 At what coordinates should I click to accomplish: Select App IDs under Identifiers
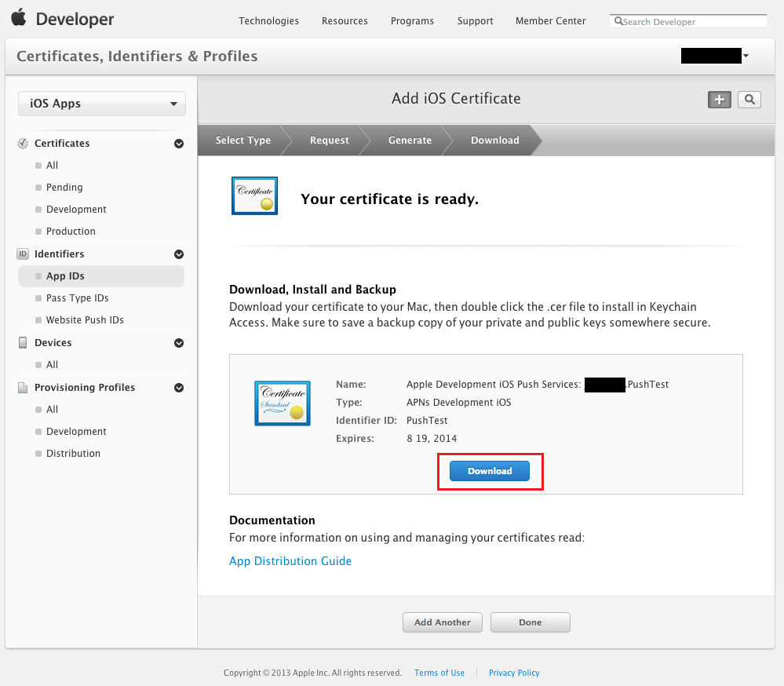click(101, 276)
